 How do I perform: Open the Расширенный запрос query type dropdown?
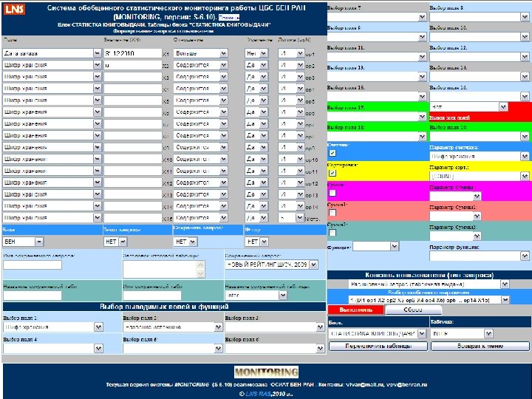[429, 284]
